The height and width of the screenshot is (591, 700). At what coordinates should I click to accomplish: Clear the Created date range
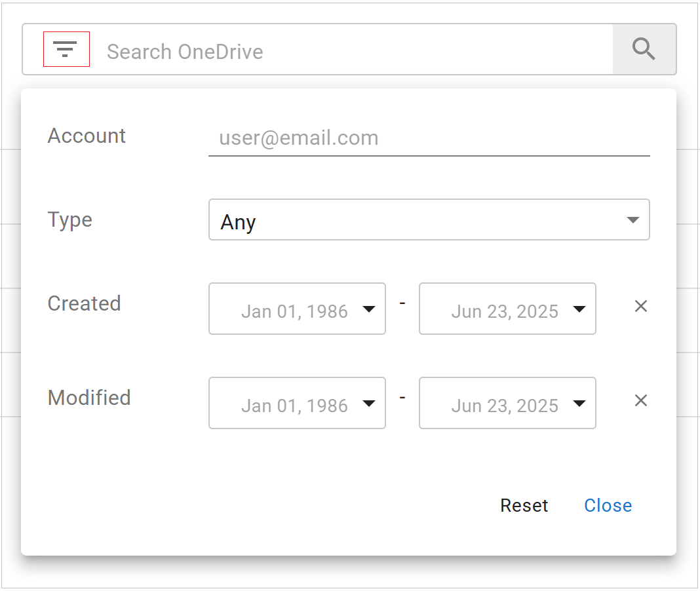pyautogui.click(x=640, y=306)
